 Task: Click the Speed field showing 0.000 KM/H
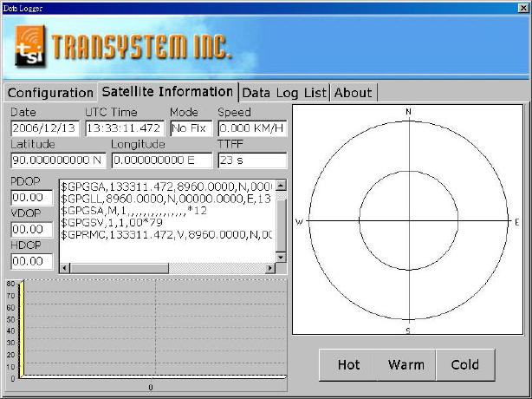point(252,128)
